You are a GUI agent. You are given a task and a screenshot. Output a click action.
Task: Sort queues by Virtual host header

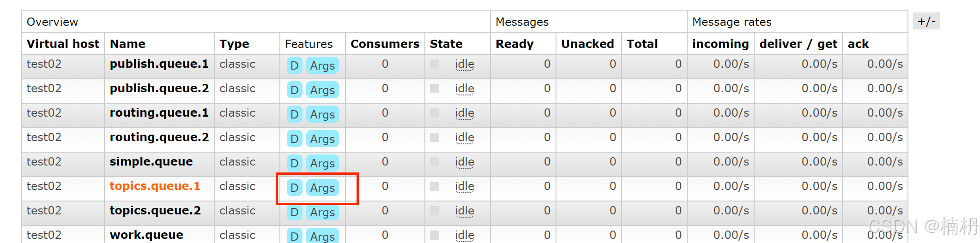(63, 44)
